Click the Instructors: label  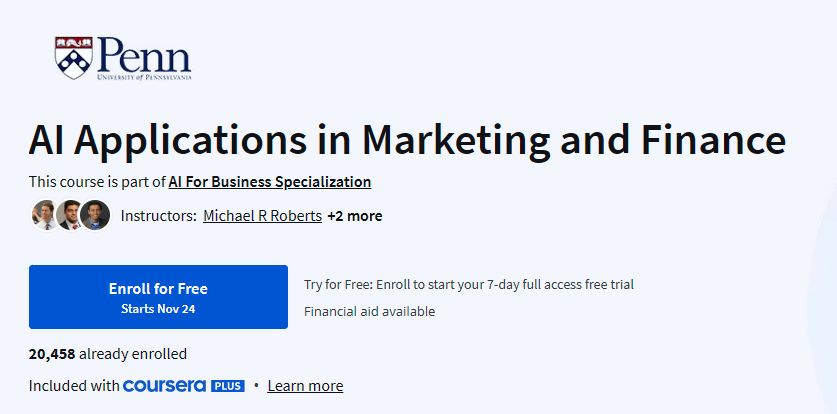pos(158,216)
